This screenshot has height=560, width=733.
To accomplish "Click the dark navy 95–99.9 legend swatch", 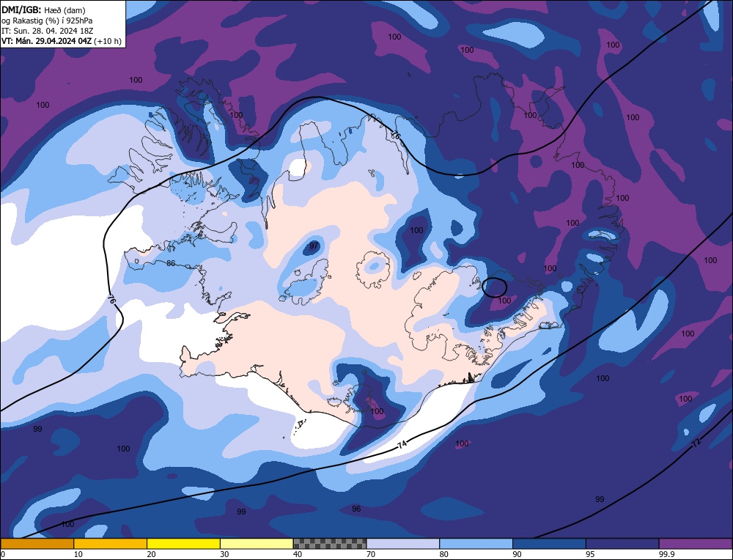I will click(x=622, y=543).
